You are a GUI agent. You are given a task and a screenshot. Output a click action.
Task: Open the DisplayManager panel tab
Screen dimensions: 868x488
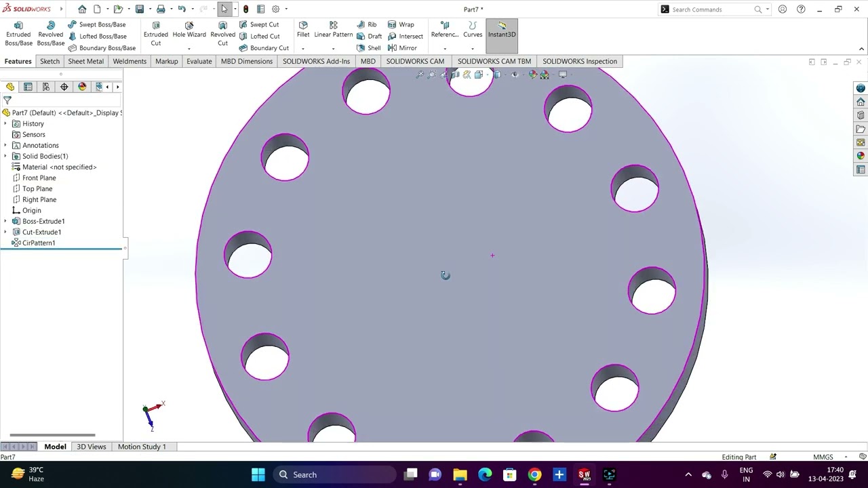click(82, 87)
